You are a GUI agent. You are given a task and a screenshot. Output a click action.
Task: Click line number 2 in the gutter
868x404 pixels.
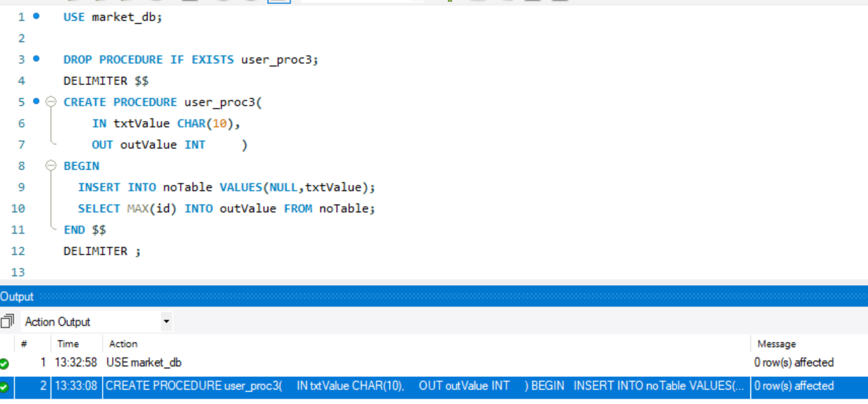pos(21,39)
